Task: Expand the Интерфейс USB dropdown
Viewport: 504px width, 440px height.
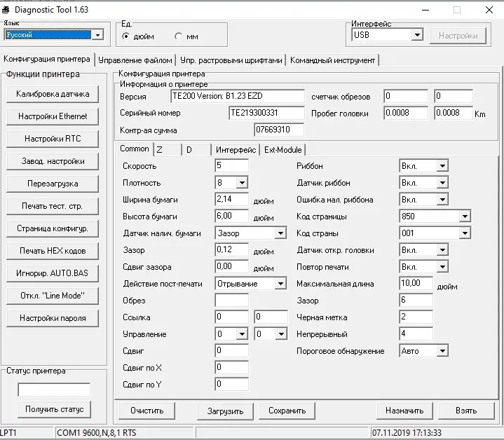Action: pos(417,35)
